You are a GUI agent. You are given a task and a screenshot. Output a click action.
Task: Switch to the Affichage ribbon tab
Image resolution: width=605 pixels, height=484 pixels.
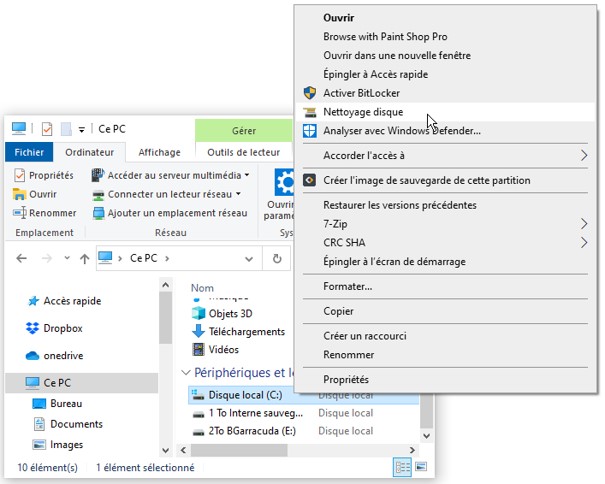point(159,152)
